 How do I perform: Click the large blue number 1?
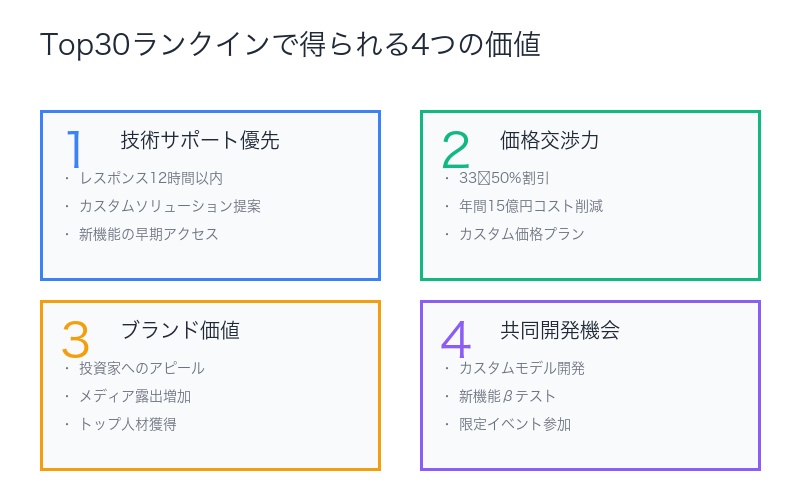tap(74, 150)
